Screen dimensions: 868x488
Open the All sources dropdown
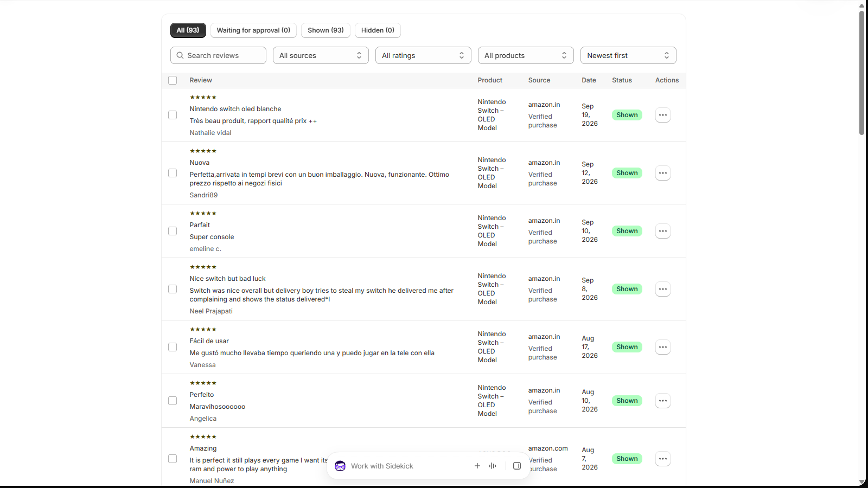321,55
